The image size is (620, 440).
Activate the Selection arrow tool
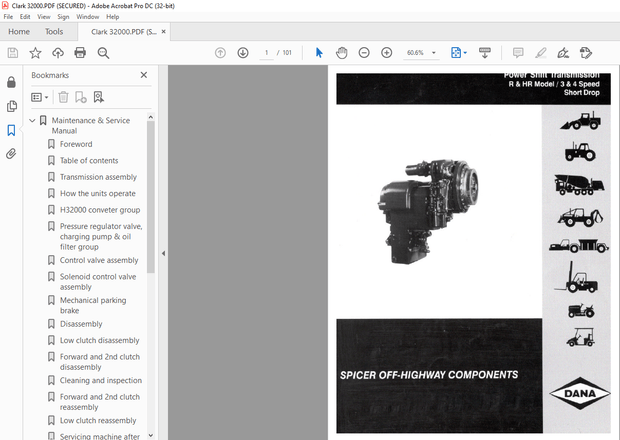pos(319,53)
